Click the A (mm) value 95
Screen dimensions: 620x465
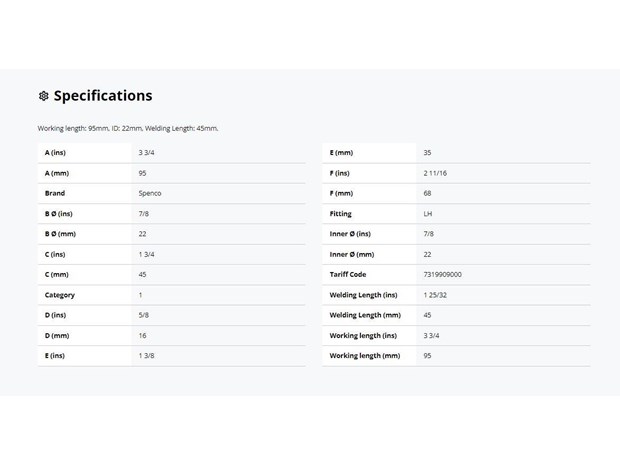[x=142, y=173]
